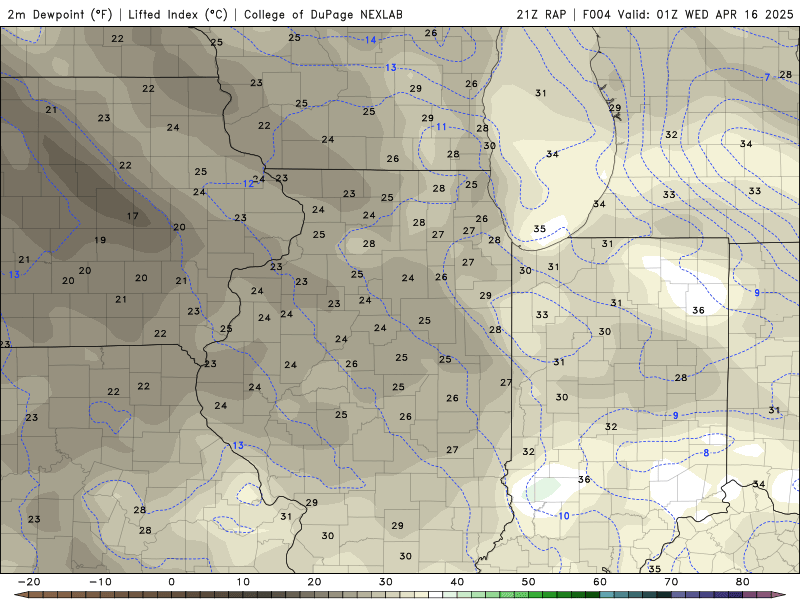Click the 'F004 Valid: 01Z WED APR 16 2025' text
This screenshot has width=800, height=600.
pyautogui.click(x=688, y=14)
